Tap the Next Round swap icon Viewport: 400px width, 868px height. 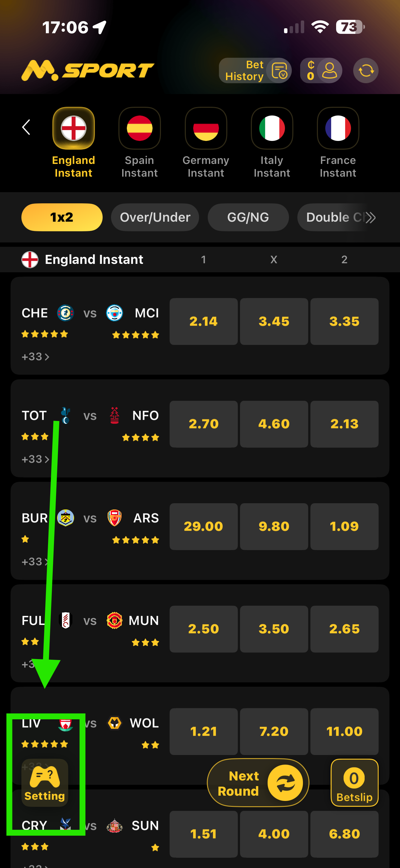(285, 782)
